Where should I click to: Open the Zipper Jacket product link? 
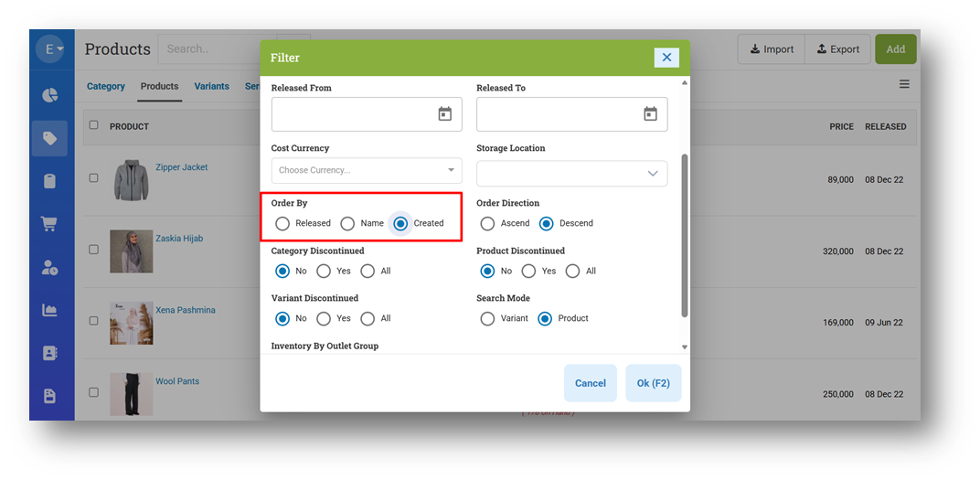181,167
